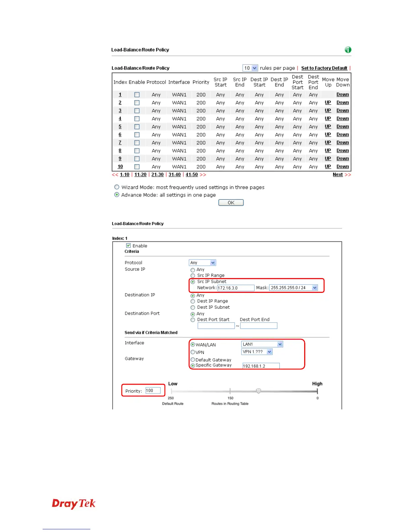Screen dimensions: 411x532
Task: Click the Network address field
Action: click(x=236, y=288)
